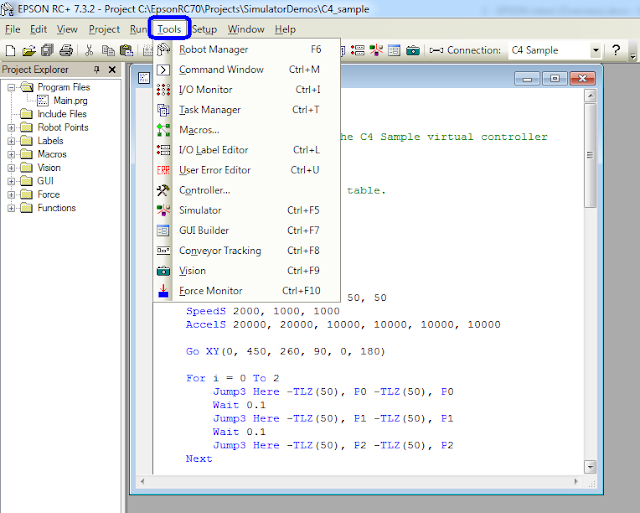Choose Command Window menu entry

click(x=247, y=70)
